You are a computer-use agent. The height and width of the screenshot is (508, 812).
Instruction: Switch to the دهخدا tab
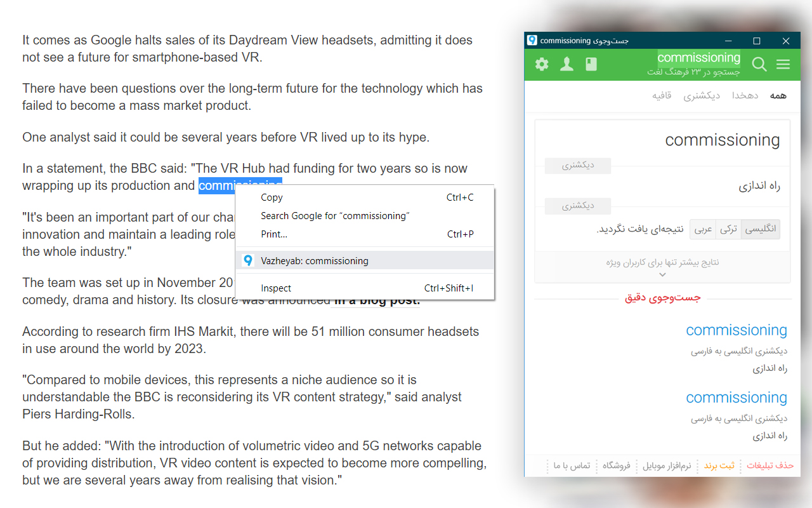point(745,95)
